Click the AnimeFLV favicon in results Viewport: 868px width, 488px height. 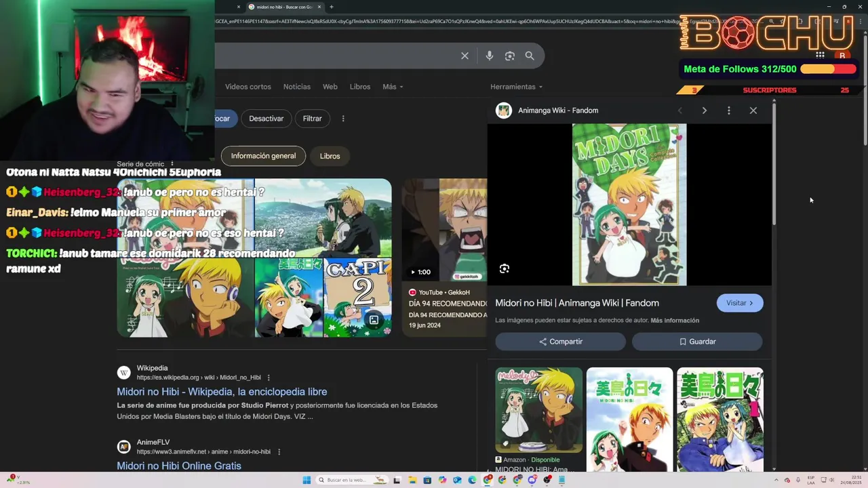tap(123, 447)
